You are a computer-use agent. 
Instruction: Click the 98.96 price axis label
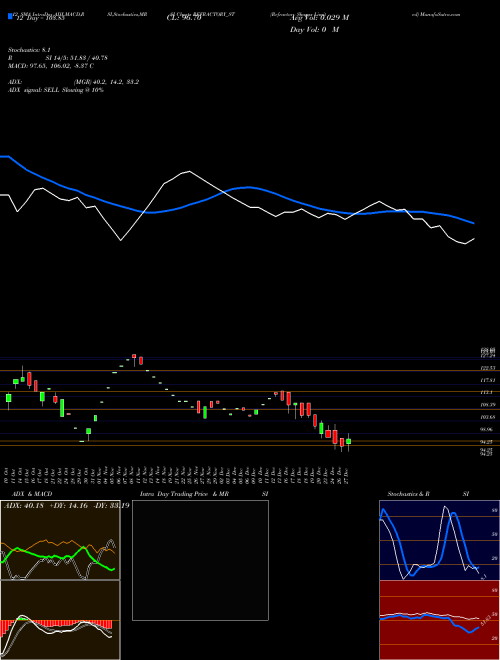click(487, 429)
